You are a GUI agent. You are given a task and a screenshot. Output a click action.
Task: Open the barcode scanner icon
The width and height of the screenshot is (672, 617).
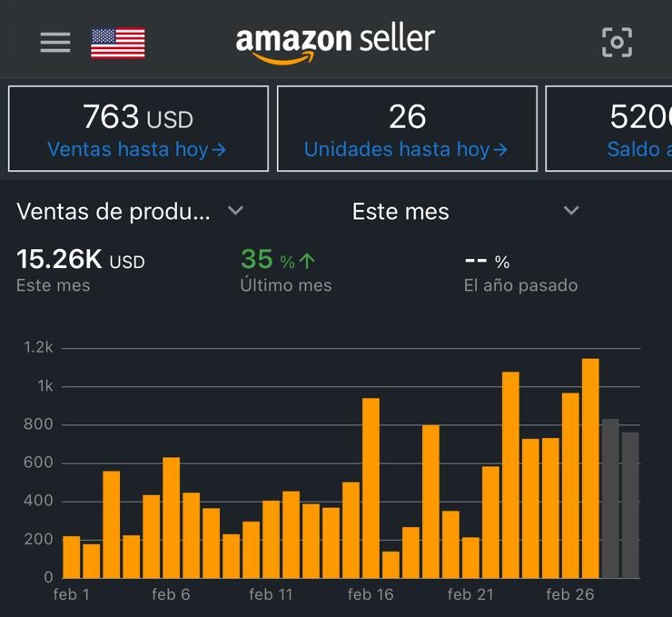(617, 42)
